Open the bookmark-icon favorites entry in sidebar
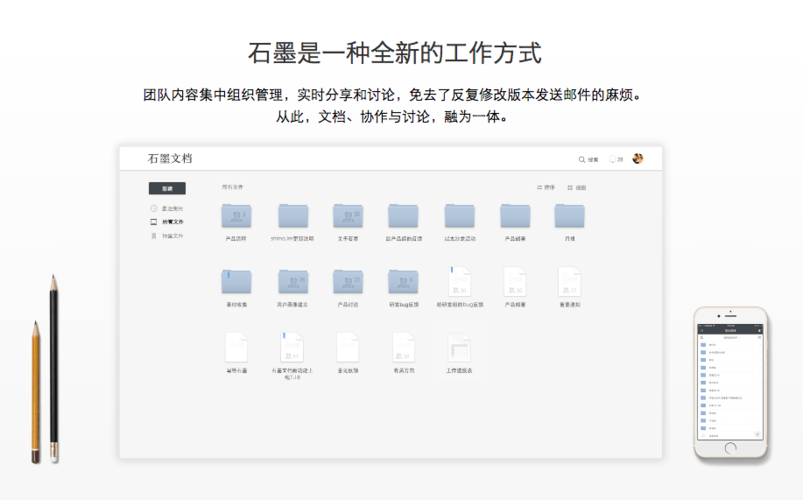The image size is (803, 500). click(167, 236)
